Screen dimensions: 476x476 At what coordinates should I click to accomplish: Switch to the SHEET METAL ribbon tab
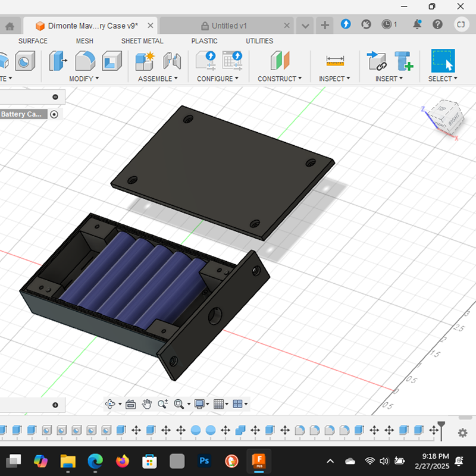(x=142, y=41)
